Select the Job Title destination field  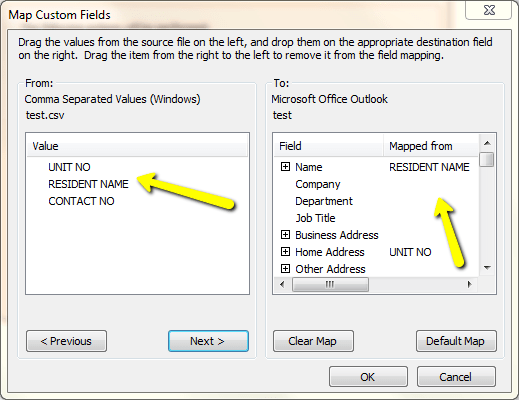click(x=315, y=218)
